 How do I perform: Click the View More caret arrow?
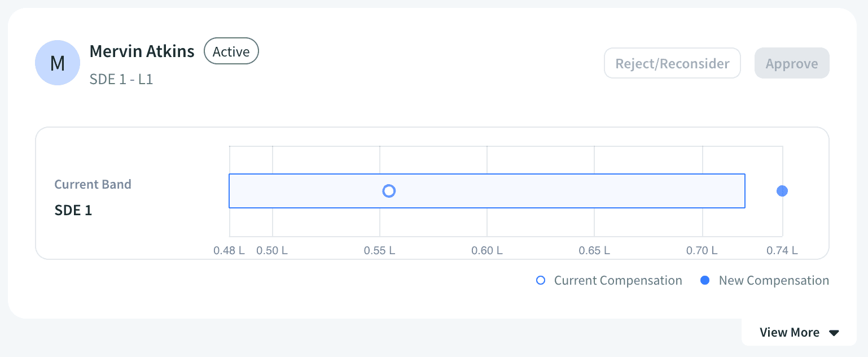pos(834,333)
